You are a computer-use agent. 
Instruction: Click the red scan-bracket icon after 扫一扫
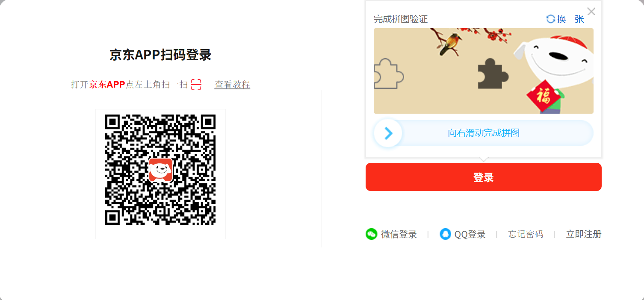pos(196,85)
